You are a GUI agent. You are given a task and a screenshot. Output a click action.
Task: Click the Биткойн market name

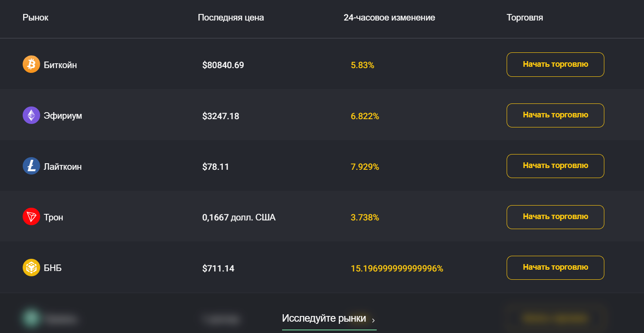click(60, 65)
